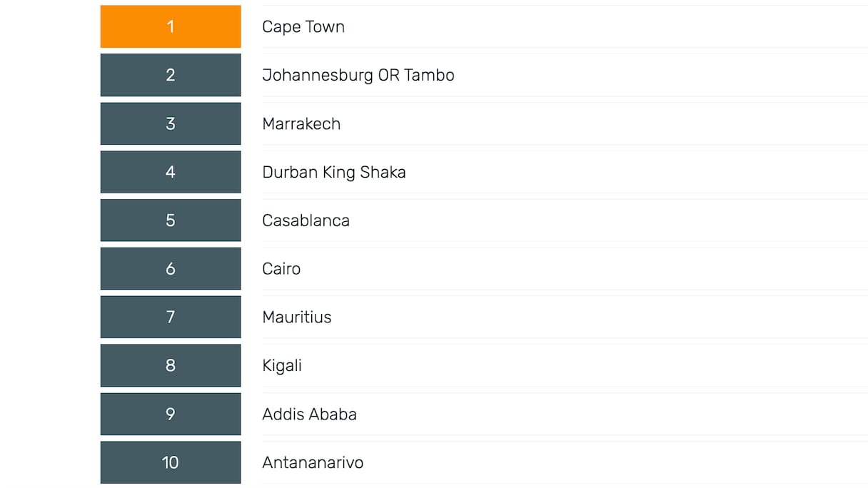868x488 pixels.
Task: Select the Marrakech list item
Action: click(x=301, y=123)
